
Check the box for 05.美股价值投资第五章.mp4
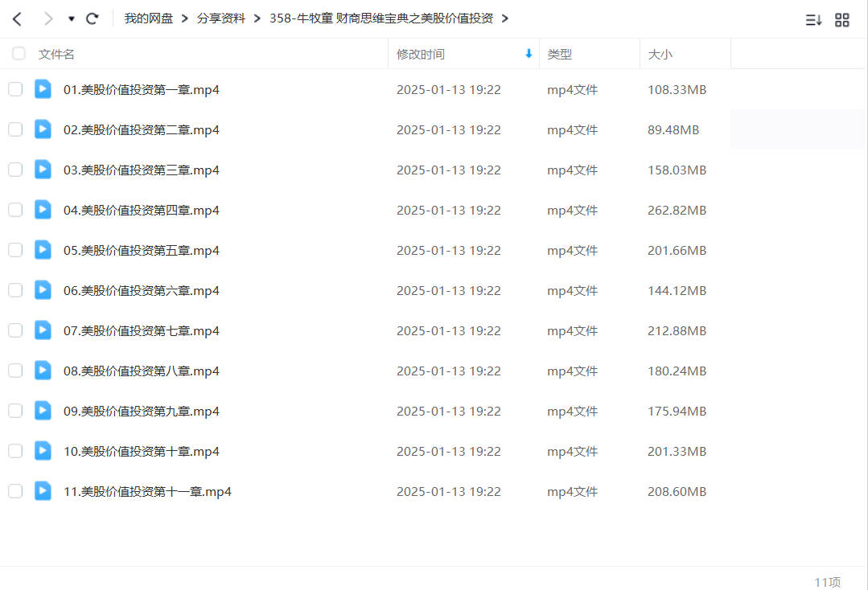pos(15,250)
